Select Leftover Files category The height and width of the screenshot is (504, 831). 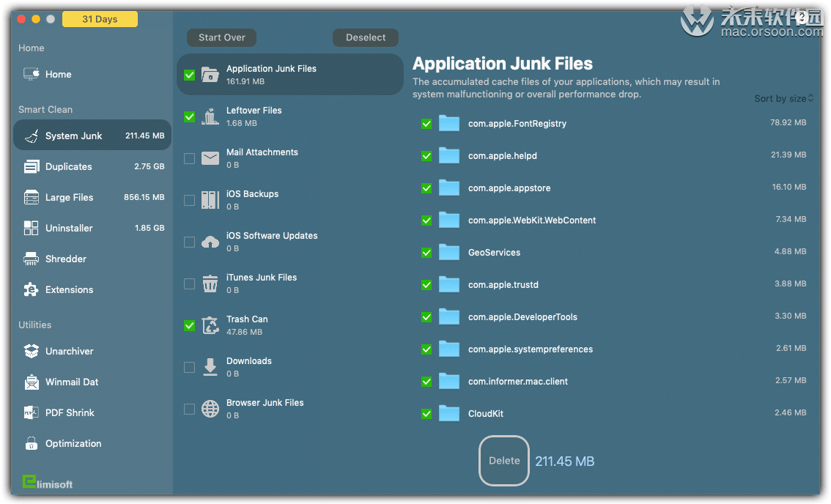tap(254, 116)
